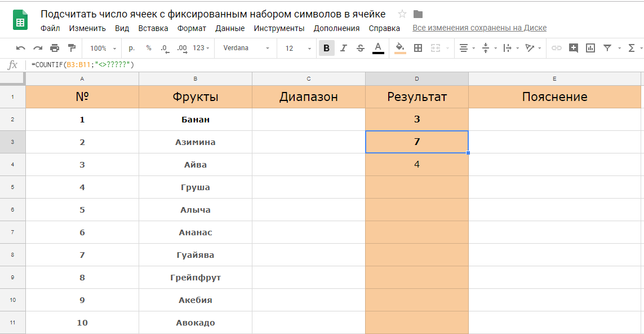
Task: Open horizontal align dropdown
Action: 467,48
